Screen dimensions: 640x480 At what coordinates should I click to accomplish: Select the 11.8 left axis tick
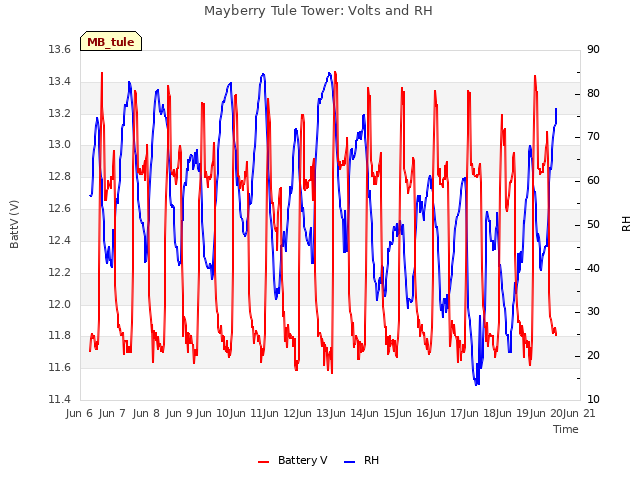(60, 336)
